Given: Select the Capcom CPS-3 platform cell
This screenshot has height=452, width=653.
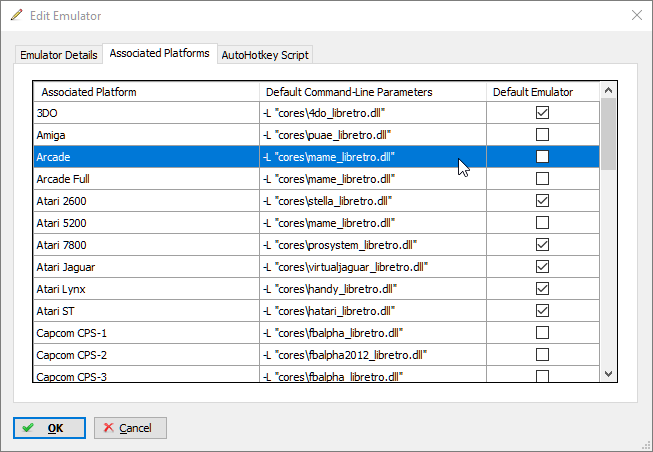Looking at the screenshot, I should (147, 374).
